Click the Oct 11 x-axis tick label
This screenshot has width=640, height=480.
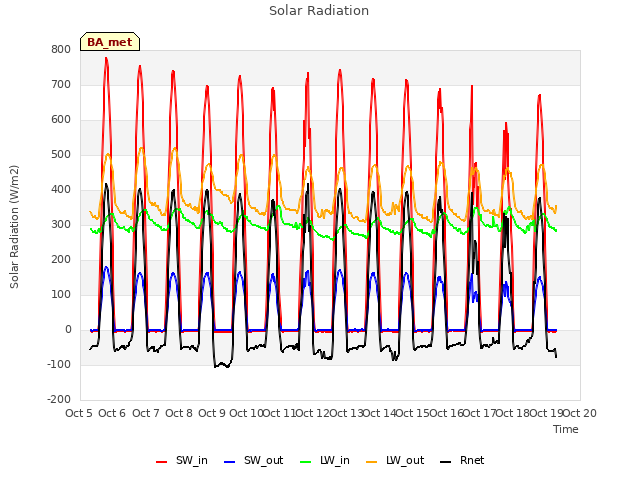point(279,413)
